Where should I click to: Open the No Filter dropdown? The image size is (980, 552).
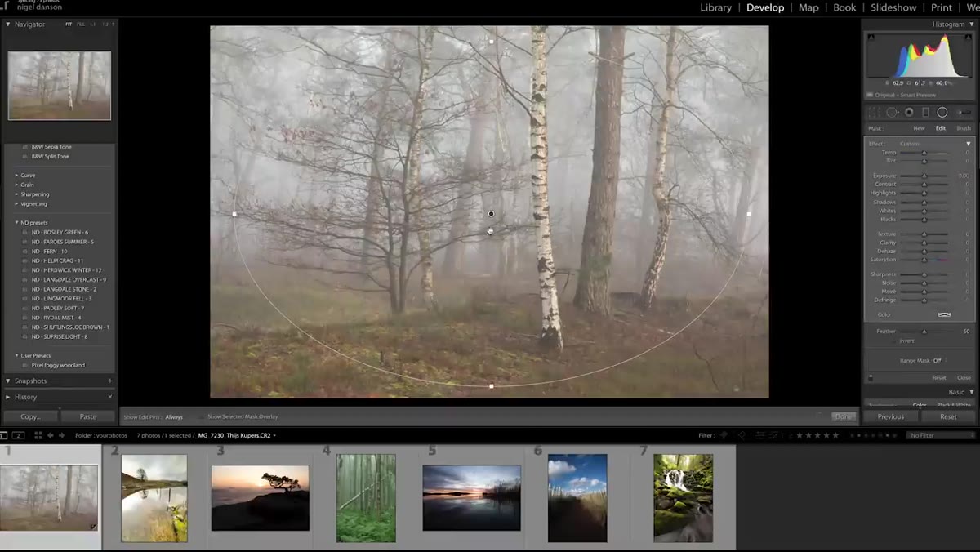pos(942,435)
